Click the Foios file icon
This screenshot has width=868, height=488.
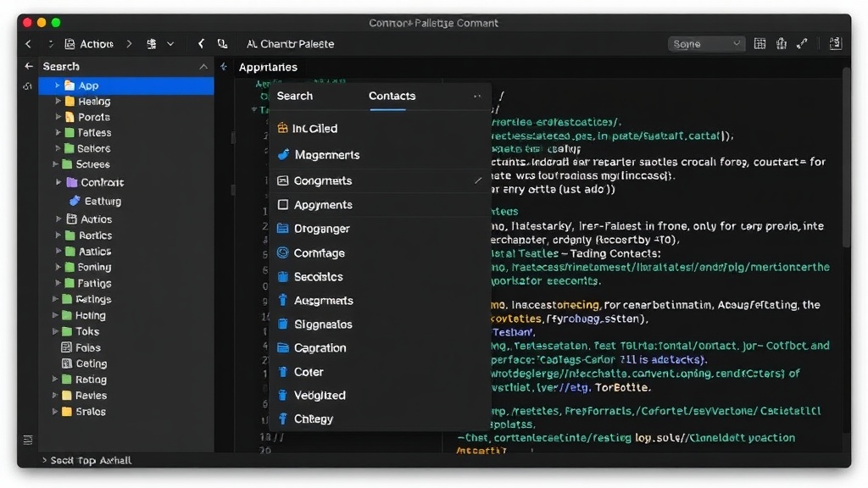66,347
